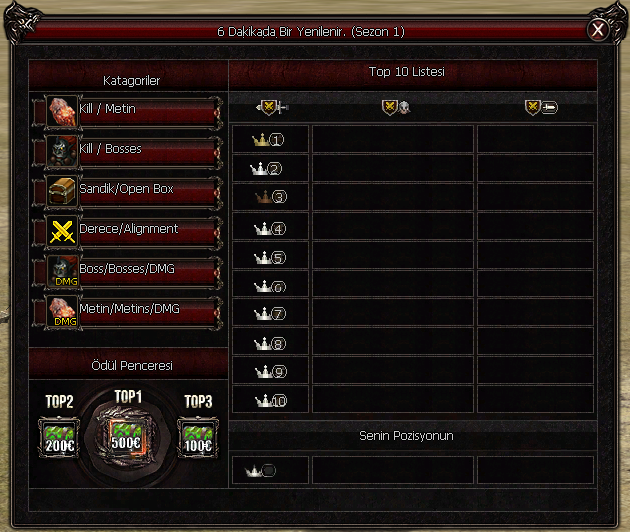This screenshot has height=532, width=630.
Task: Choose the Sandik/Open Box category
Action: 128,192
